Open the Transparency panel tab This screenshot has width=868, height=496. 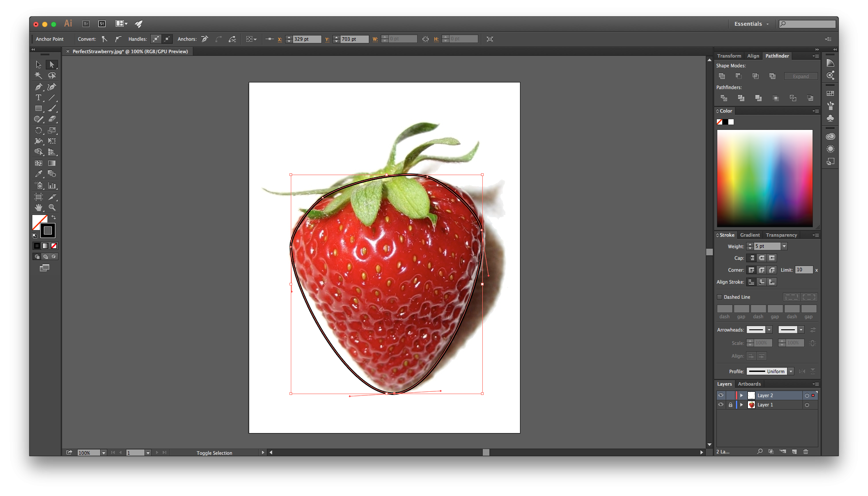tap(782, 235)
